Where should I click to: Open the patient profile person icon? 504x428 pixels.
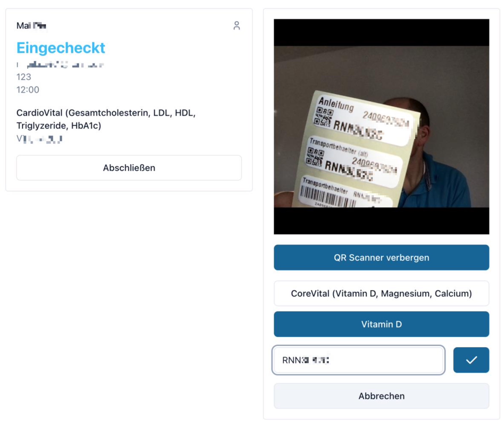[x=236, y=26]
